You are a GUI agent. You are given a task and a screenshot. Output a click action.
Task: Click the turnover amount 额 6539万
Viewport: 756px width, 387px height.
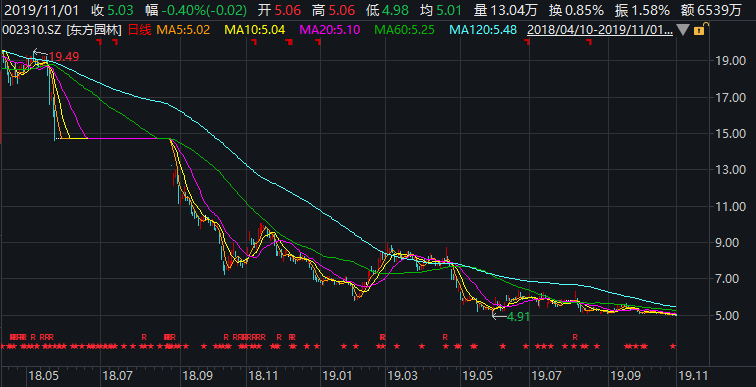[x=711, y=10]
